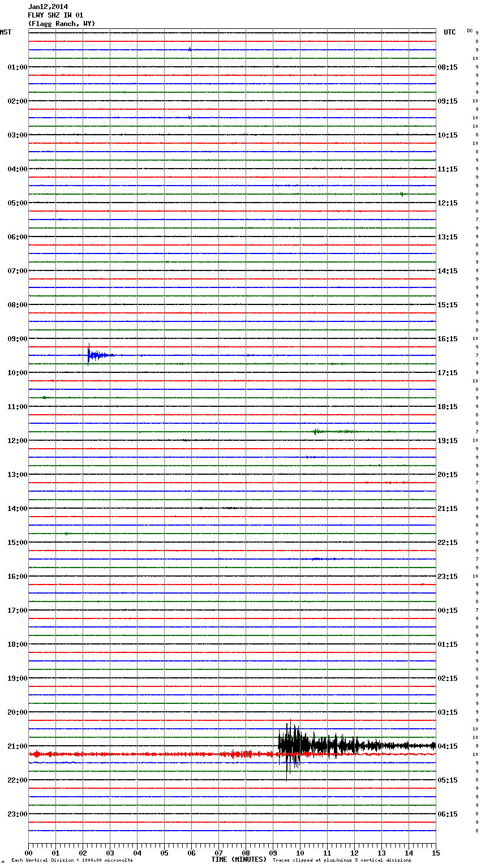Click the 'MST' time zone header
The width and height of the screenshot is (481, 868).
click(x=6, y=32)
